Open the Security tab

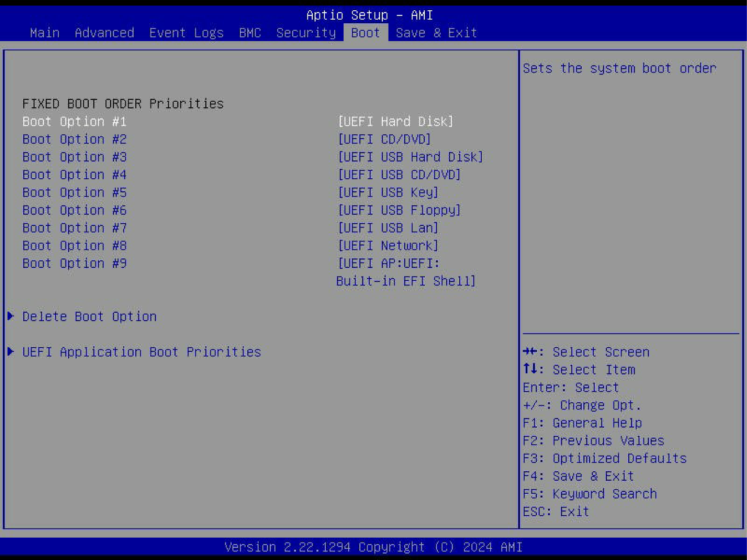(306, 33)
